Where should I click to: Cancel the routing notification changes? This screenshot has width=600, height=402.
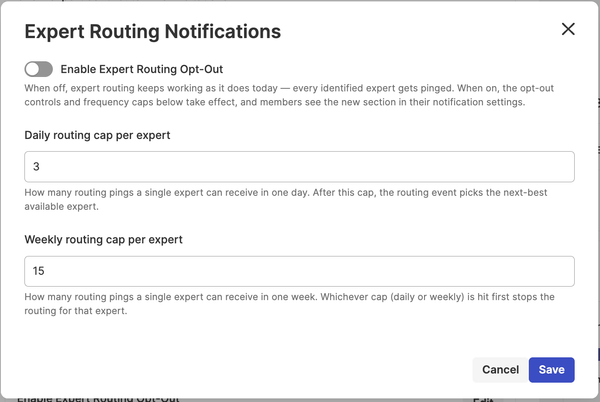coord(501,370)
